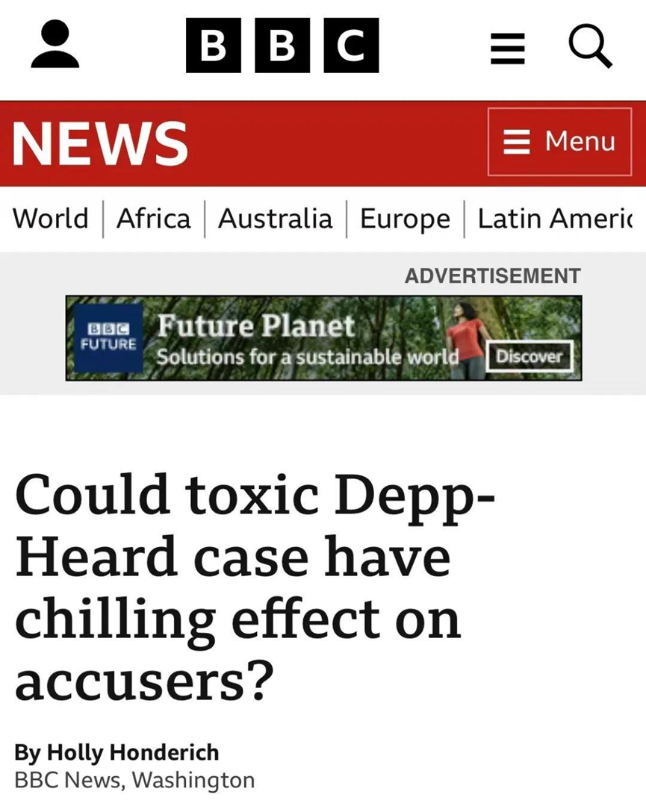Click Solutions for a sustainable world text
The width and height of the screenshot is (646, 812).
coord(308,357)
